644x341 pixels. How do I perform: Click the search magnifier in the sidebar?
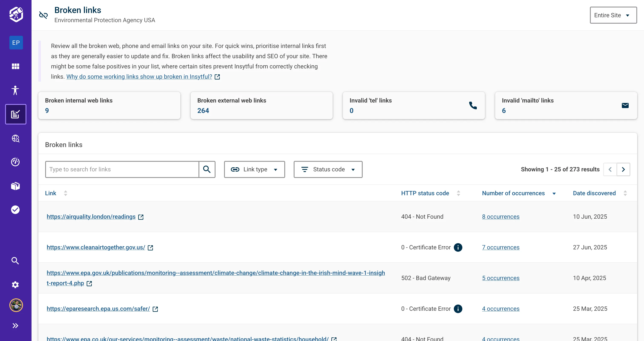click(x=15, y=260)
